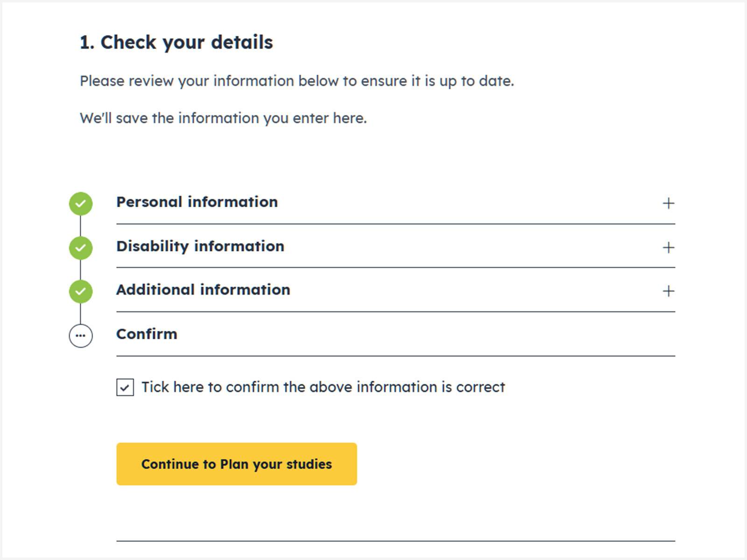Open the Additional information section heading

point(203,290)
